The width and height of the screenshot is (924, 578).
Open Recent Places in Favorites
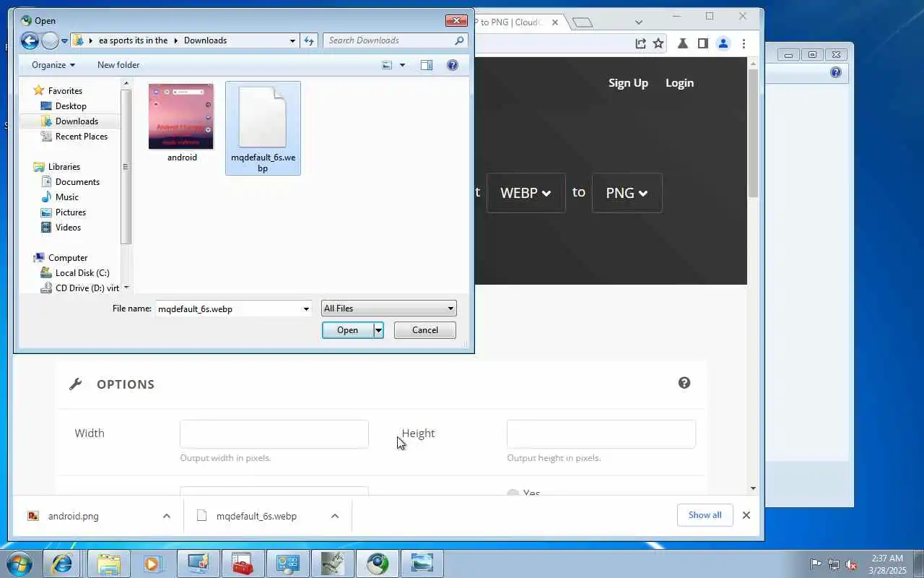82,137
